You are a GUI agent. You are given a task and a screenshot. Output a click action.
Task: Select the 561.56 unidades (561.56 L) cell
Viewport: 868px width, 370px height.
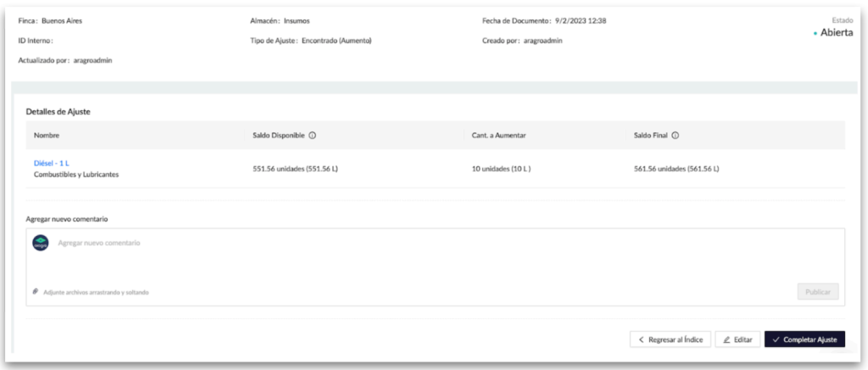tap(676, 169)
